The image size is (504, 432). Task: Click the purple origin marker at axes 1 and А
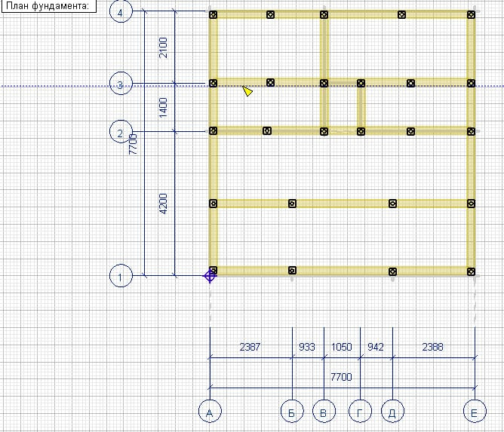point(210,276)
